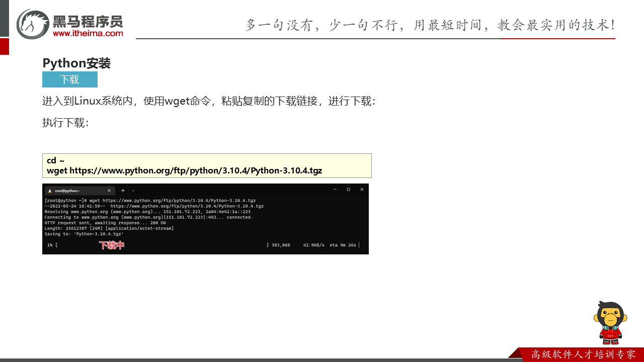This screenshot has height=362, width=644.
Task: Click the 黑马程序员 horse logo icon
Action: pyautogui.click(x=33, y=24)
